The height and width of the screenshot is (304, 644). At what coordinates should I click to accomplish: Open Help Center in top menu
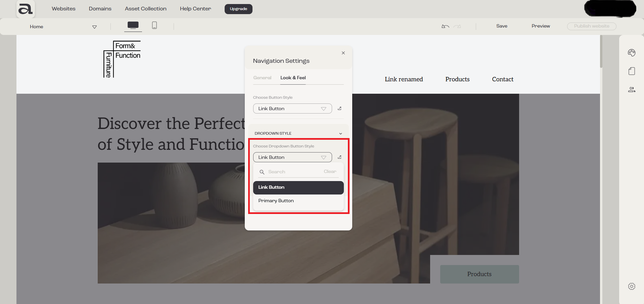195,9
